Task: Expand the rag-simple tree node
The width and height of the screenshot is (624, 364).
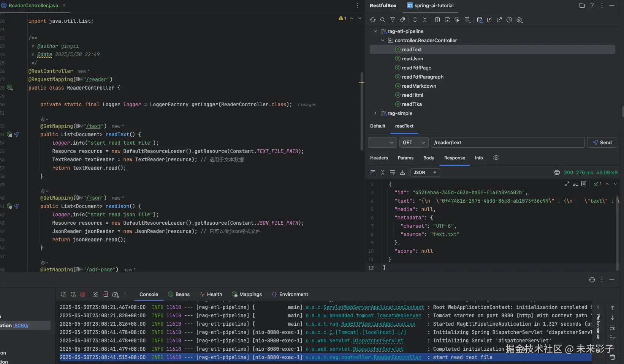Action: (375, 113)
